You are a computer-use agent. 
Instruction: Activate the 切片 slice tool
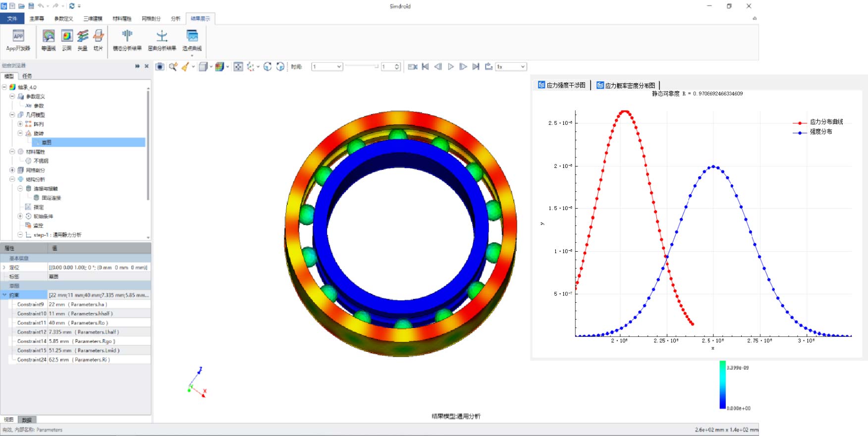click(x=99, y=40)
